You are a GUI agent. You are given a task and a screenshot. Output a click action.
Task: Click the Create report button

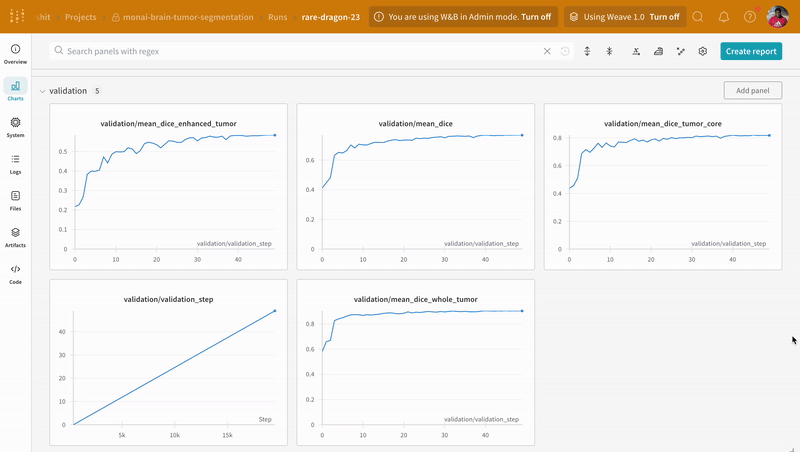[751, 51]
